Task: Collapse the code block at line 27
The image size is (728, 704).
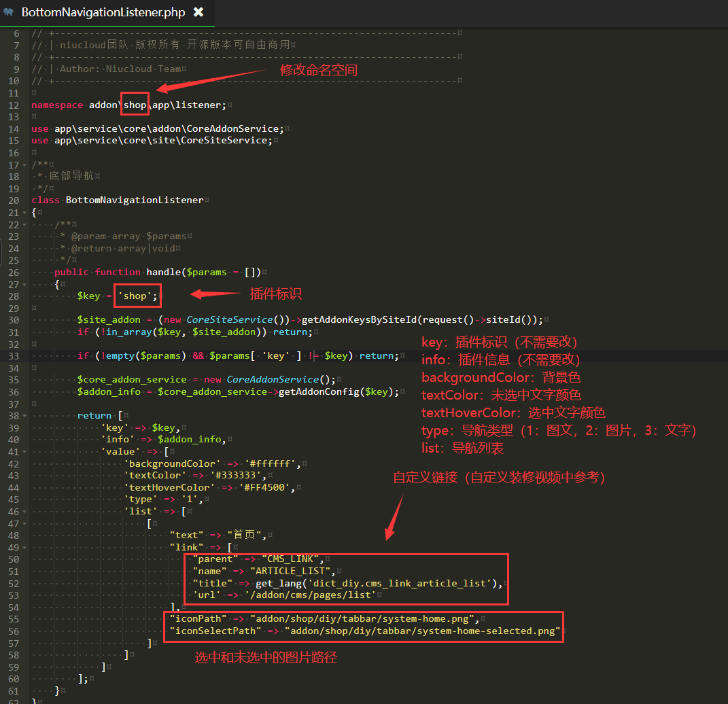Action: tap(26, 284)
